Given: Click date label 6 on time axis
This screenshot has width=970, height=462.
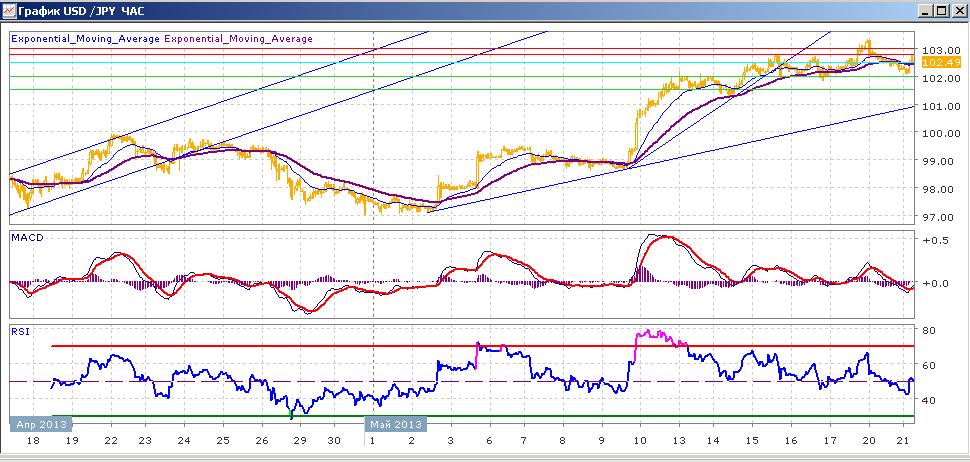Looking at the screenshot, I should tap(489, 441).
